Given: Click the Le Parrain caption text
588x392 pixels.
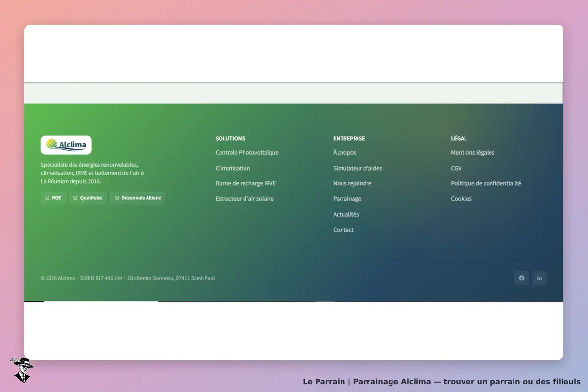Looking at the screenshot, I should (x=441, y=382).
